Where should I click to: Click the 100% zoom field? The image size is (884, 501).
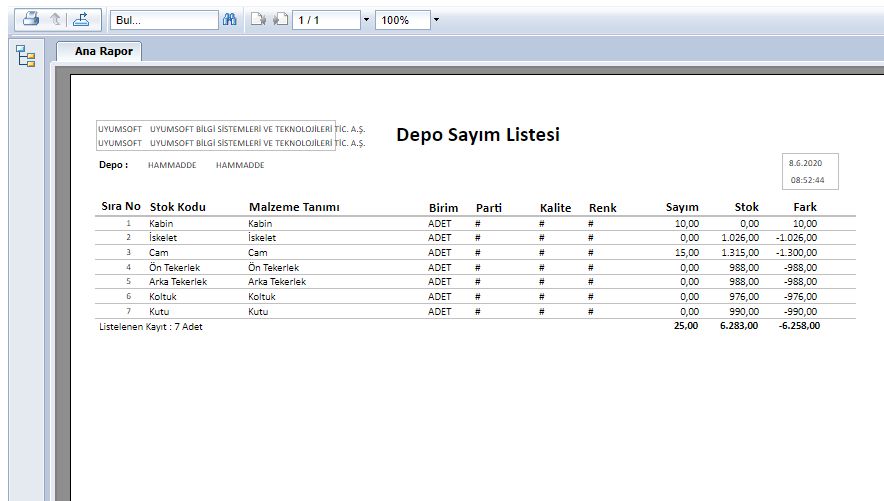click(x=402, y=20)
